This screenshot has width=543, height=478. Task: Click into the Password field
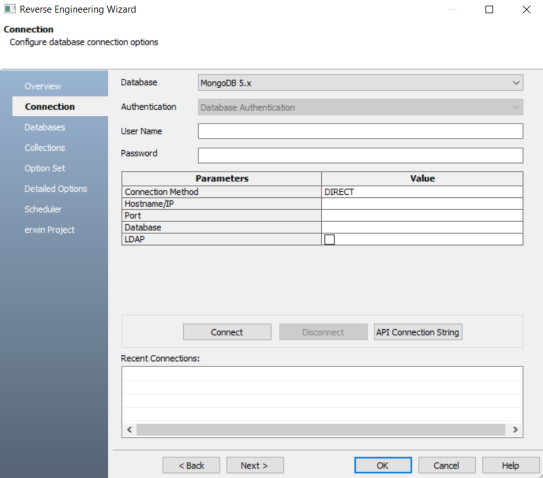(360, 156)
